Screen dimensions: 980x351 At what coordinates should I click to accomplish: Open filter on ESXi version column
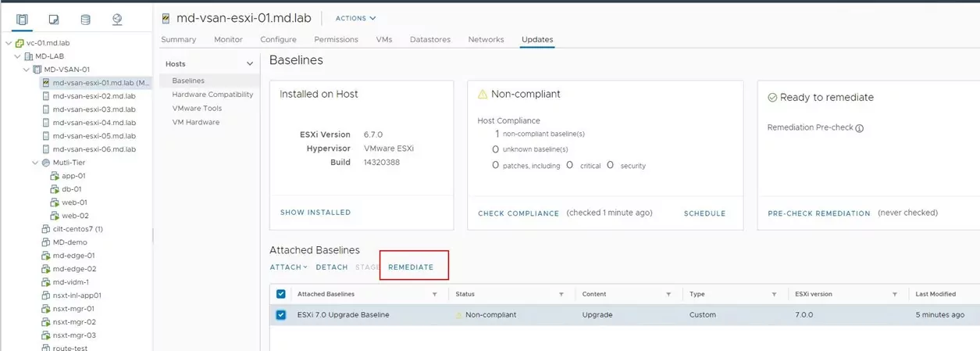895,294
